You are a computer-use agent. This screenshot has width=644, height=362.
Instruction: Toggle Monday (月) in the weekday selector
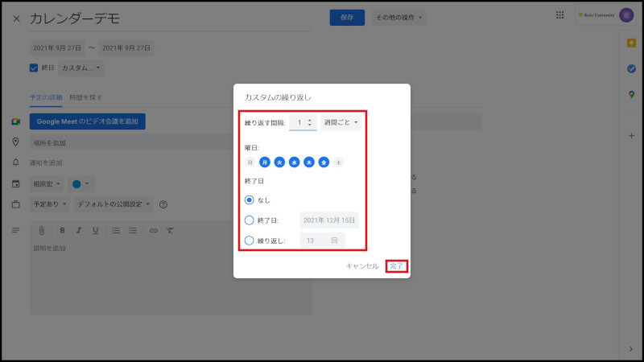tap(265, 162)
